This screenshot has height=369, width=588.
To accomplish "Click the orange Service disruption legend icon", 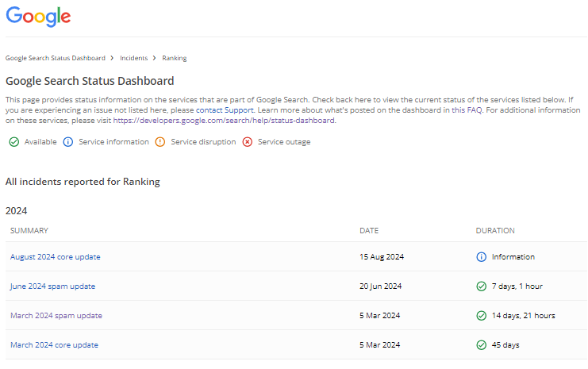I will (x=160, y=142).
